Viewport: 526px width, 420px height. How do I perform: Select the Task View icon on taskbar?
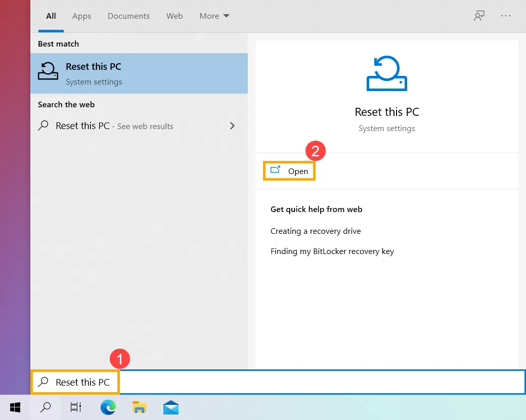(x=75, y=407)
